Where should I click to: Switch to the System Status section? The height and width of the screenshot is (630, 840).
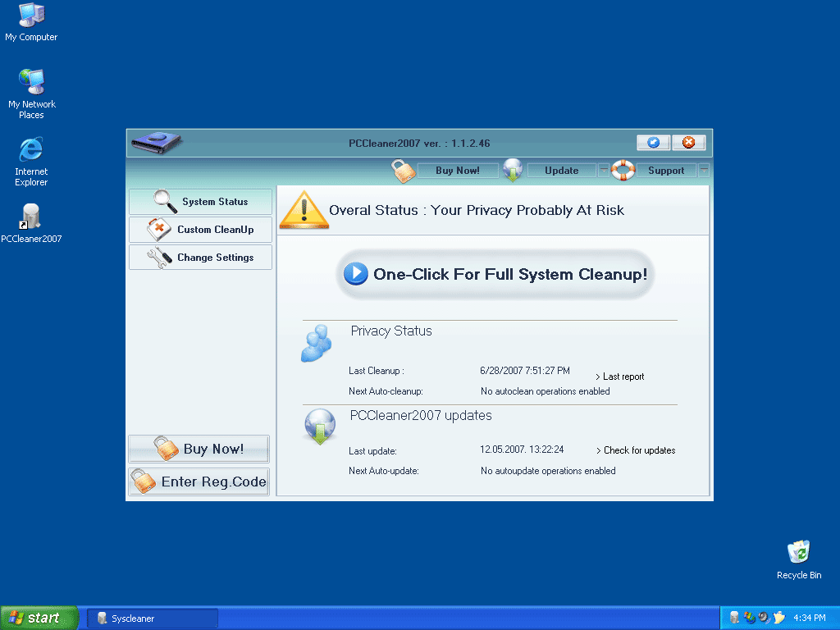[200, 202]
